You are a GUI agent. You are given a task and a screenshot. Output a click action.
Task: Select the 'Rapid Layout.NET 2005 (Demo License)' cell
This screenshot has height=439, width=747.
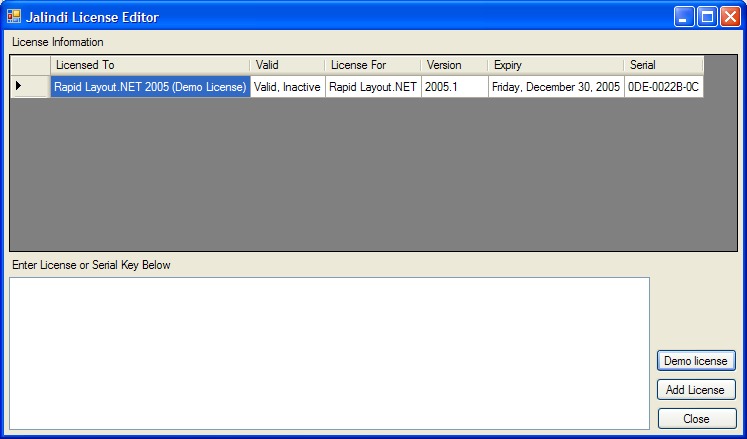[150, 87]
